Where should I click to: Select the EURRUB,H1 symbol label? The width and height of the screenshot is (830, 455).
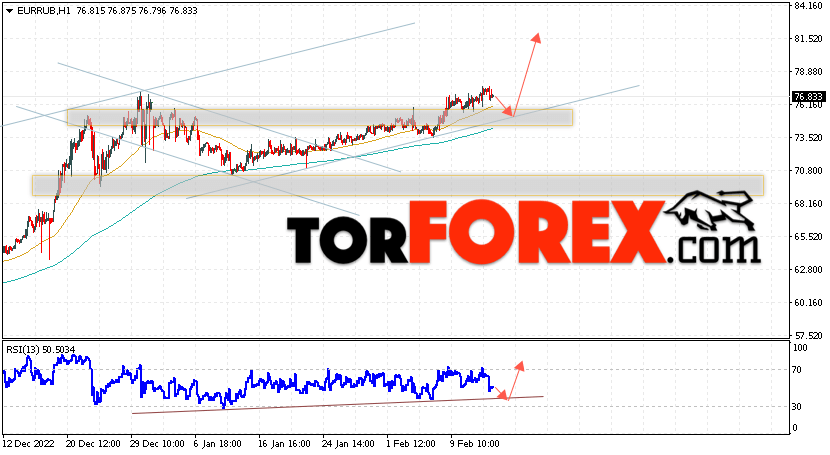pyautogui.click(x=43, y=11)
